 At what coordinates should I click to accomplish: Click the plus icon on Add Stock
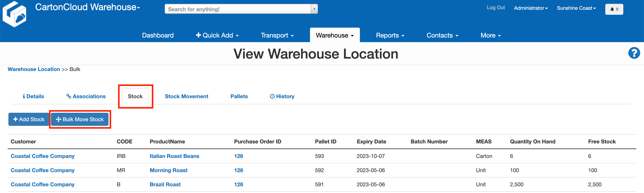pyautogui.click(x=16, y=119)
